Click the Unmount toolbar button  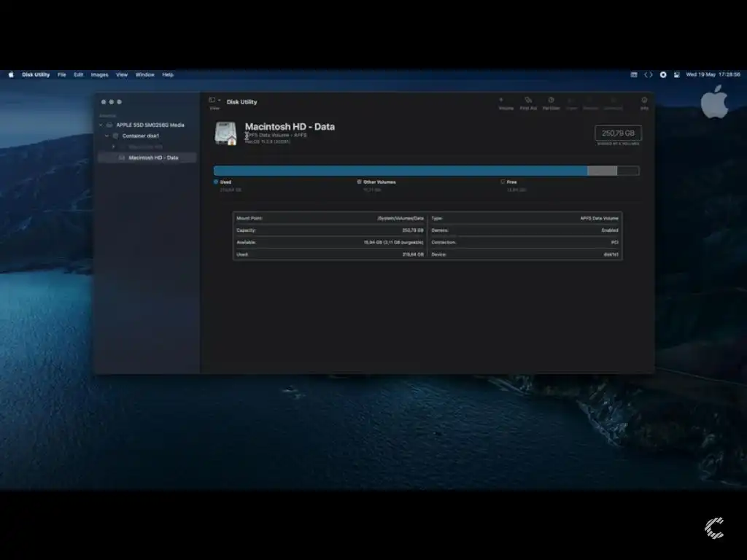click(613, 104)
